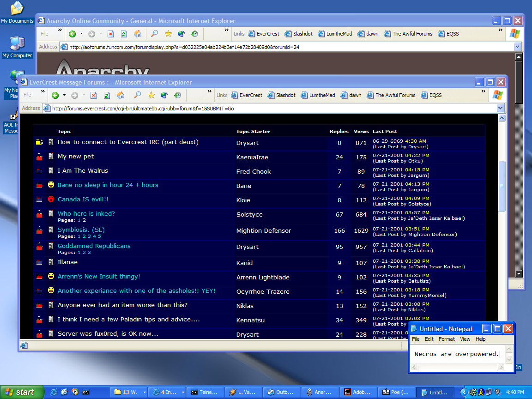Click Stop in the EverCrest Message Forums toolbar

click(93, 95)
